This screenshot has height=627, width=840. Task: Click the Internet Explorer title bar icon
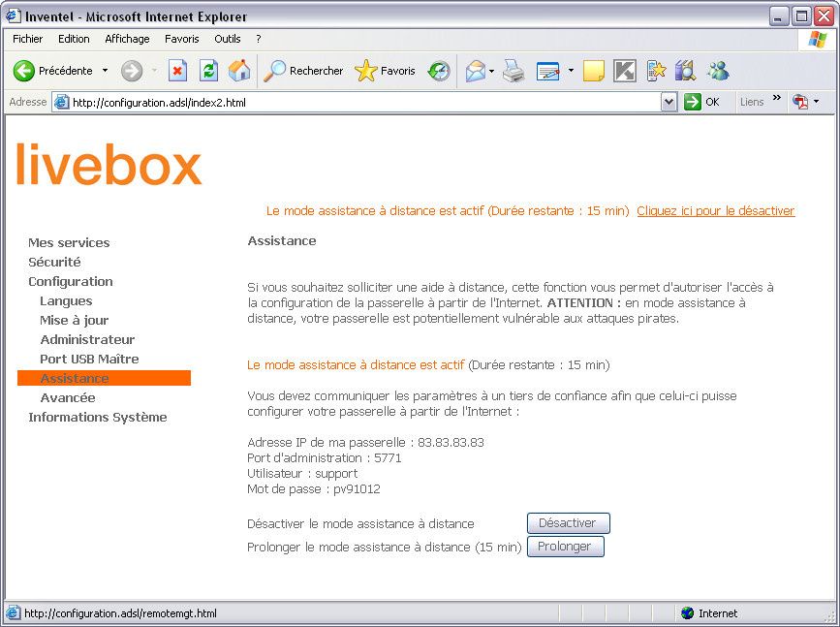pyautogui.click(x=14, y=16)
